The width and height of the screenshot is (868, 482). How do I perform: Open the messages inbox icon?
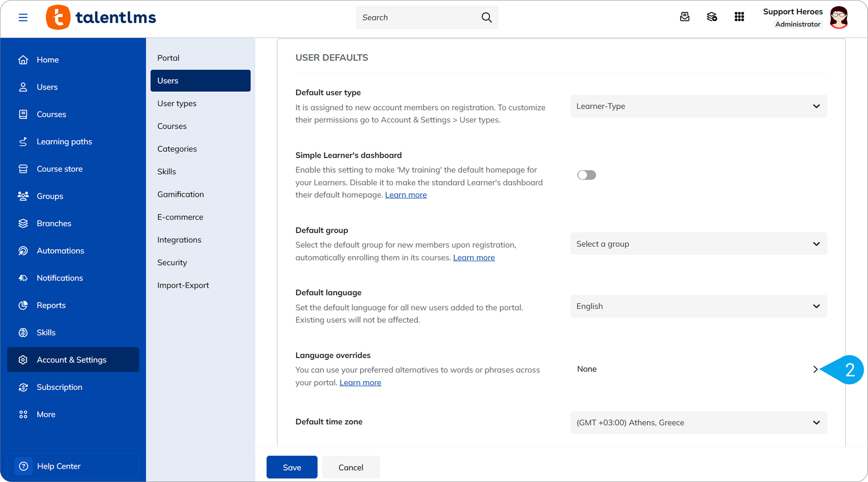[685, 17]
